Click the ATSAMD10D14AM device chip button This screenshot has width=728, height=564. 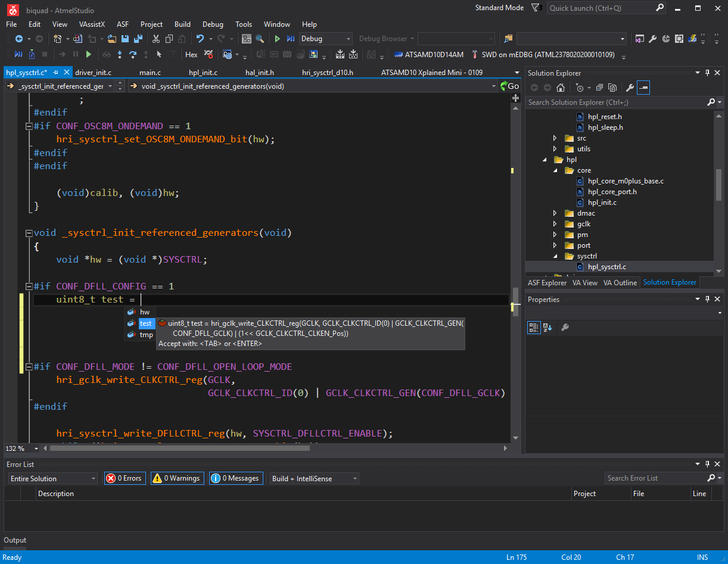click(x=429, y=55)
